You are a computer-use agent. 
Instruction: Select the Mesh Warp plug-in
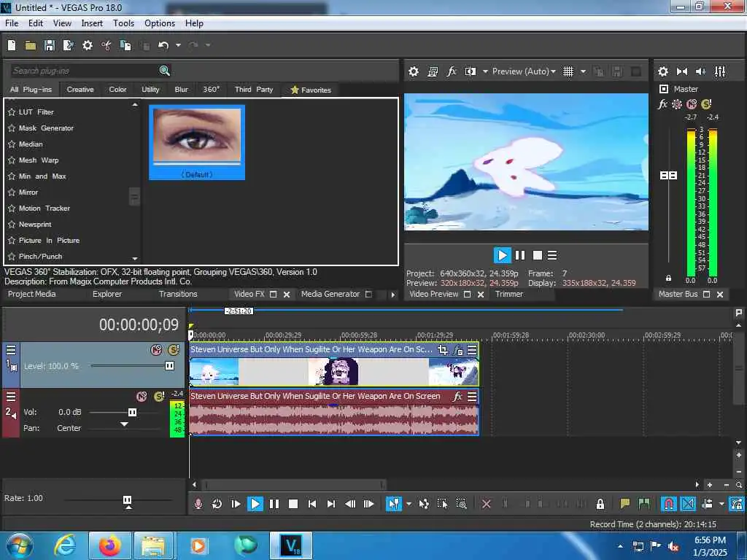39,160
